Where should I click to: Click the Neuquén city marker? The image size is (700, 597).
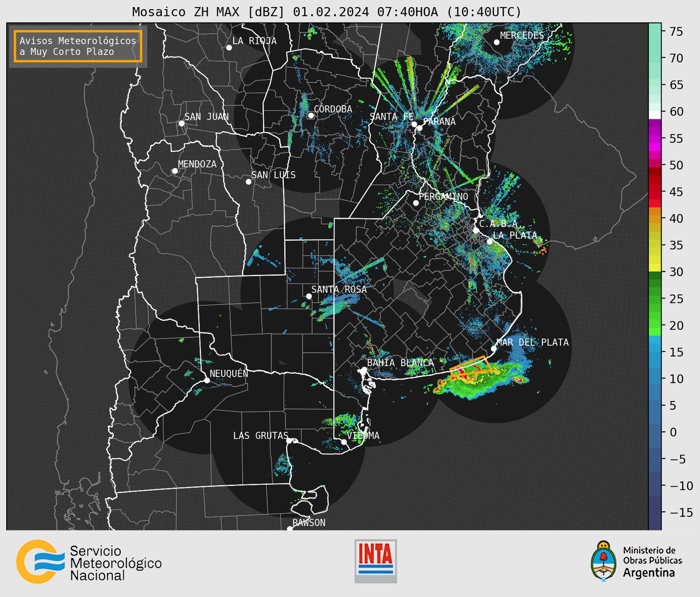point(207,380)
